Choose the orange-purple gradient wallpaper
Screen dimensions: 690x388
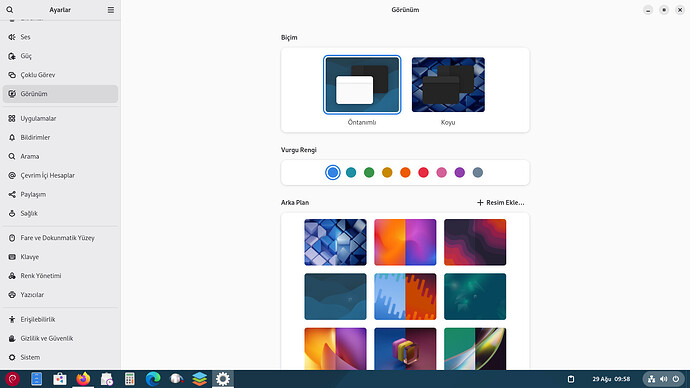pos(405,242)
